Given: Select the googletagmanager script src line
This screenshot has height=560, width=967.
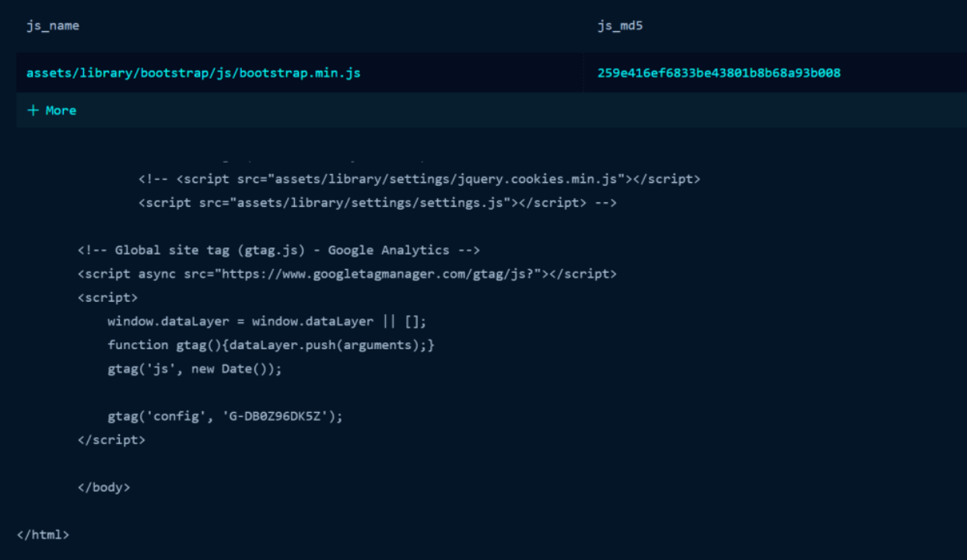Looking at the screenshot, I should (347, 274).
